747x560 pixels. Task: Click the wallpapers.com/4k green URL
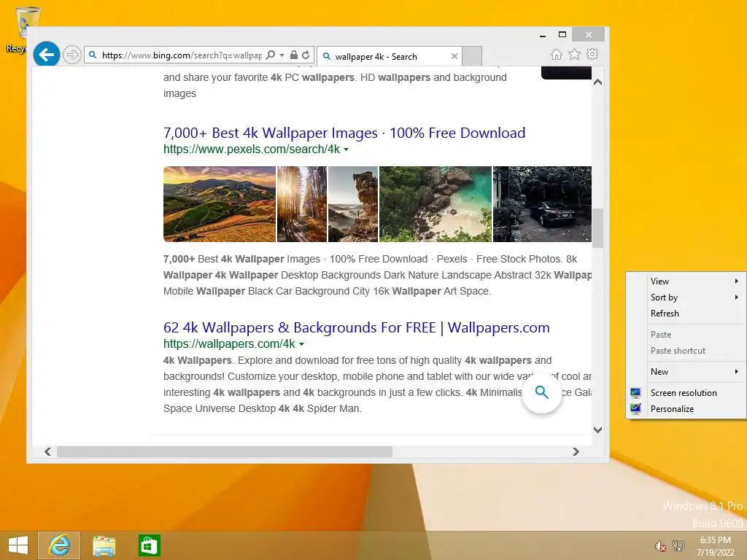click(x=229, y=343)
